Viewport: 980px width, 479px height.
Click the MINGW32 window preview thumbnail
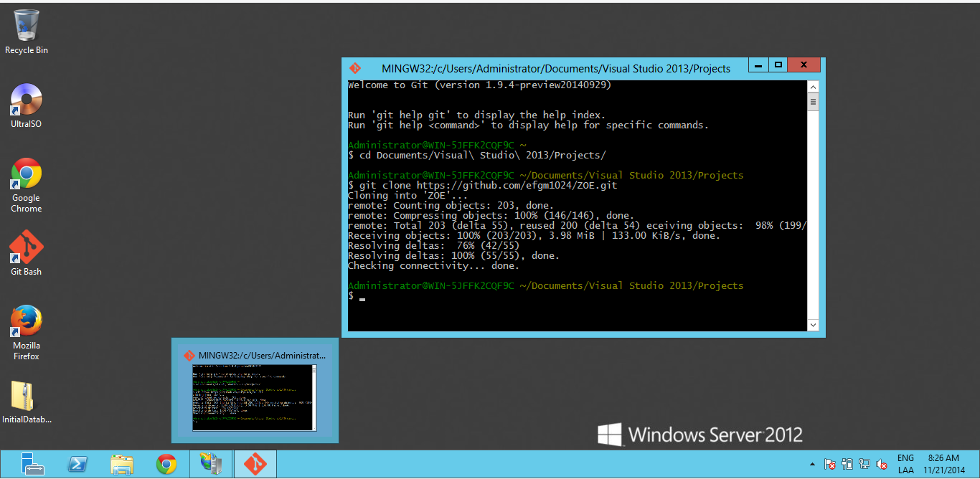[254, 398]
